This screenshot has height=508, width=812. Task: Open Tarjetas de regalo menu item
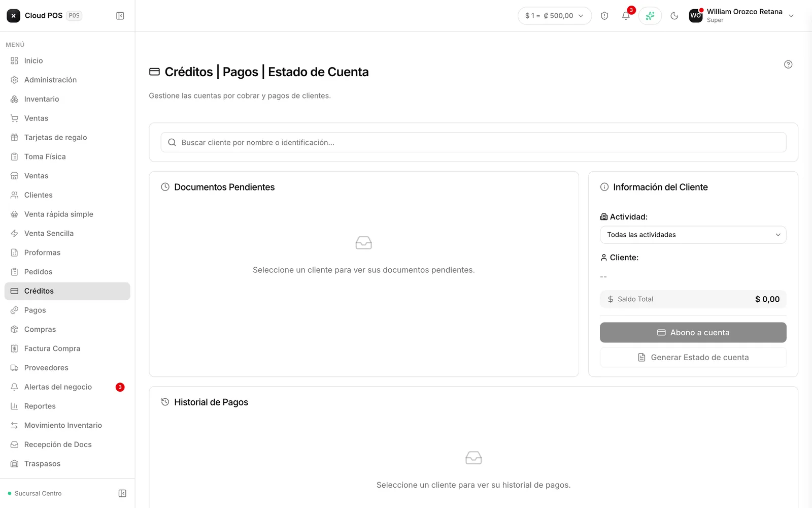click(x=67, y=138)
